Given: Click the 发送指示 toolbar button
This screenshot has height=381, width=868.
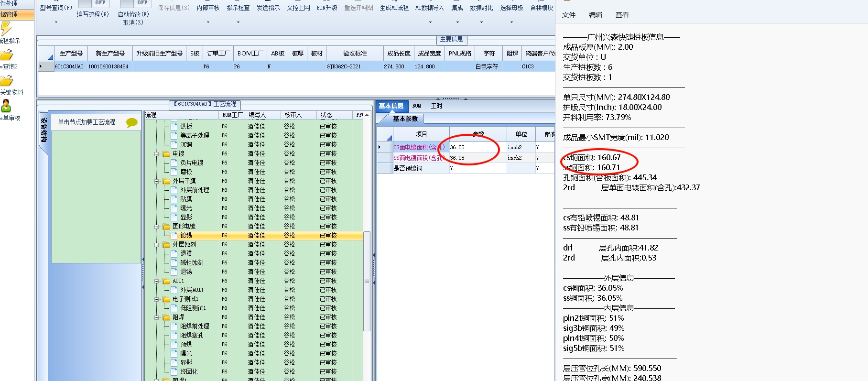Looking at the screenshot, I should [268, 8].
